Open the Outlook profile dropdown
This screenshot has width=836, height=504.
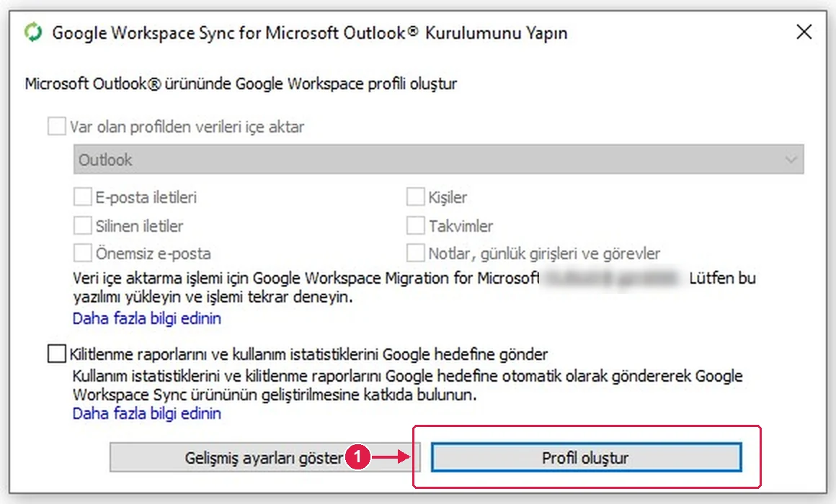point(438,159)
